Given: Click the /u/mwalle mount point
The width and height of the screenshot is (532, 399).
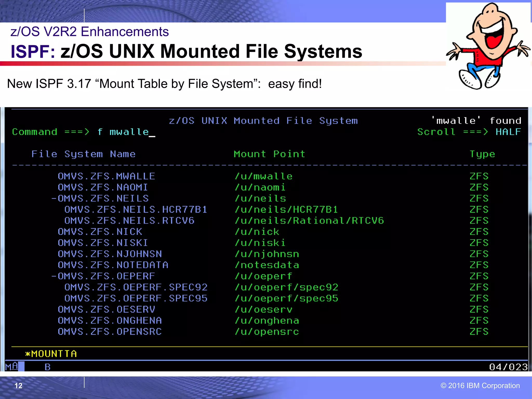Looking at the screenshot, I should click(263, 176).
